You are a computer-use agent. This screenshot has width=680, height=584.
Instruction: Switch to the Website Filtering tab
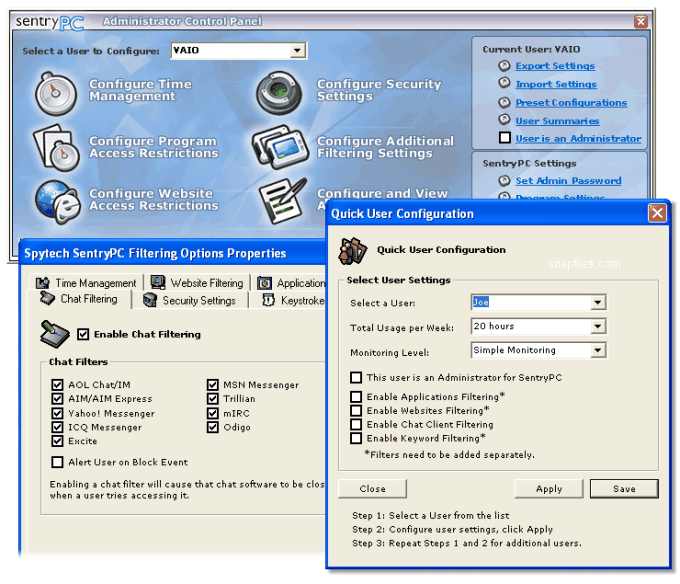197,283
